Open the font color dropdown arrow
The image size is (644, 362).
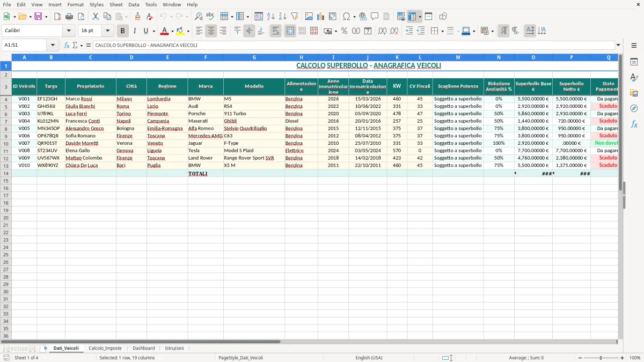(x=172, y=31)
